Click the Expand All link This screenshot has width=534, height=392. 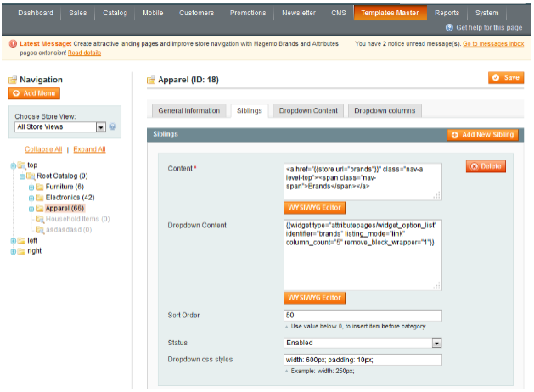coord(89,149)
